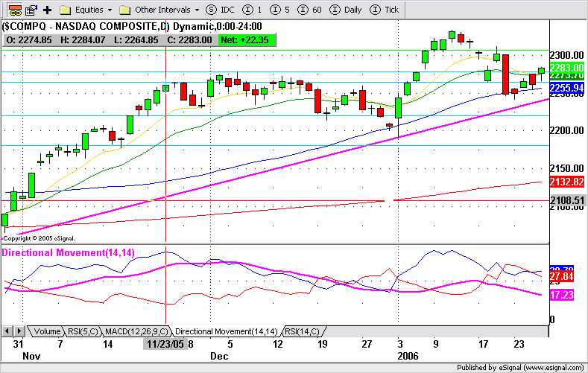Screen dimensions: 588x373
Task: Click the circled I icon for Tick
Action: tap(375, 10)
